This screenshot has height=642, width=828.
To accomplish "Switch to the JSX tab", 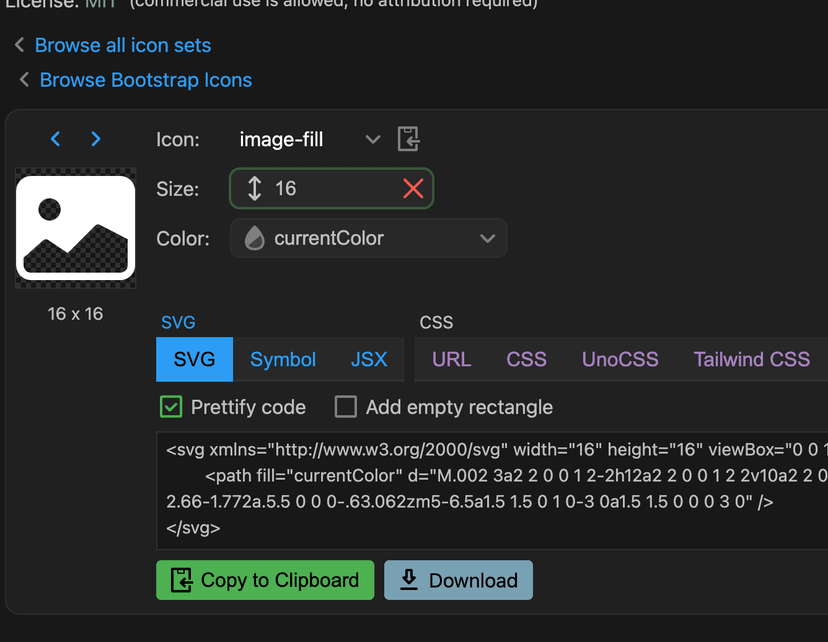I will (x=369, y=359).
